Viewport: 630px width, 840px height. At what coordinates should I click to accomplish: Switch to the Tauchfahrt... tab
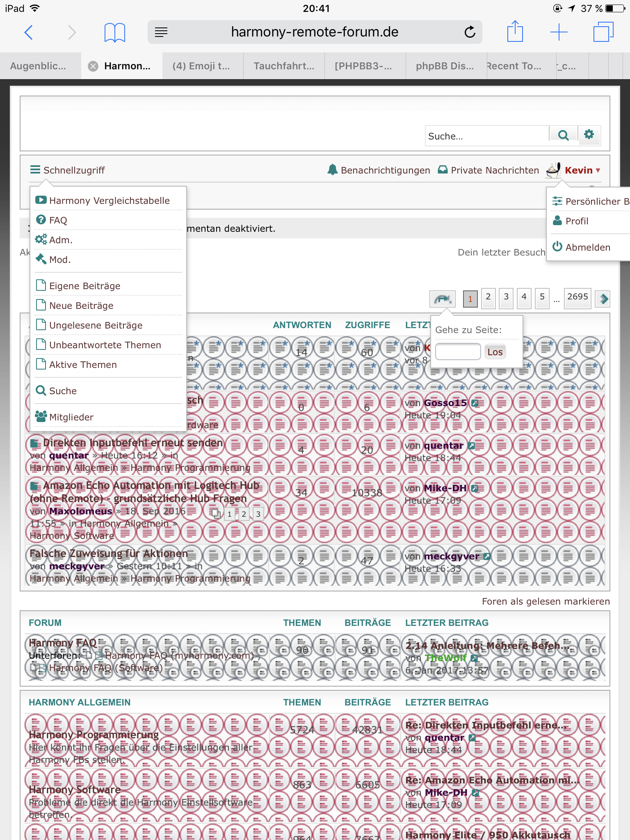coord(283,66)
